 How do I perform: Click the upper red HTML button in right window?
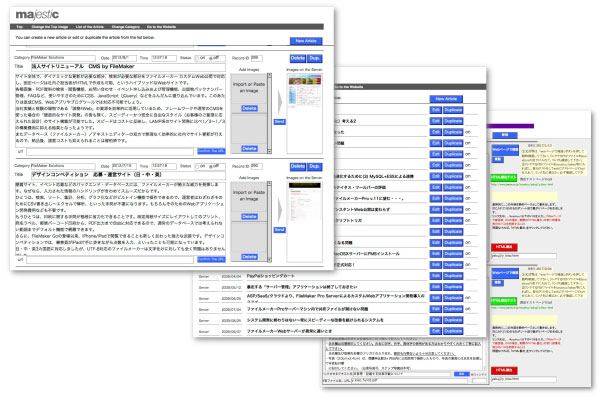504,247
